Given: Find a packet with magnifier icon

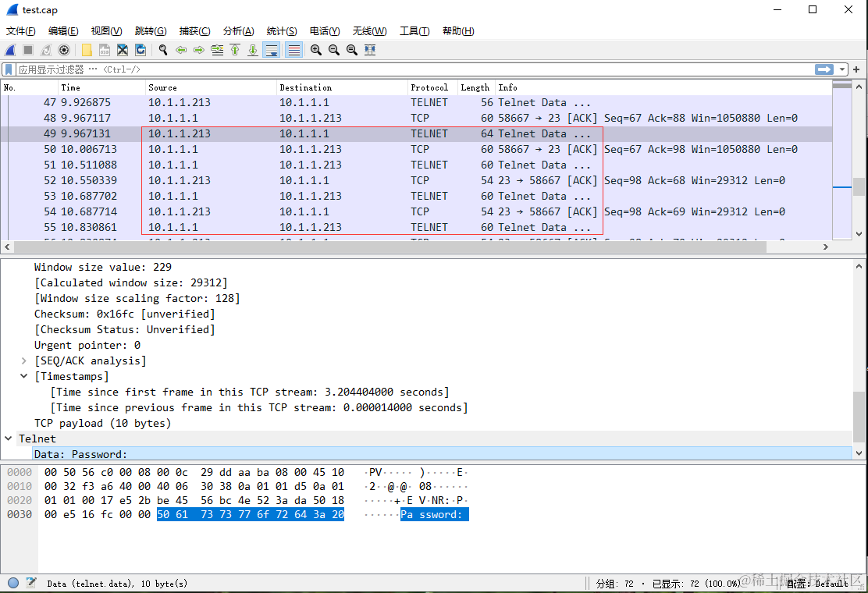Looking at the screenshot, I should (162, 51).
